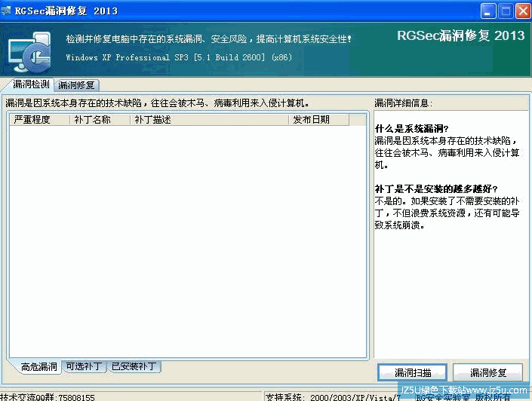Viewport: 532px width, 401px height.
Task: Close the RGSec漏洞修复 window
Action: click(523, 11)
